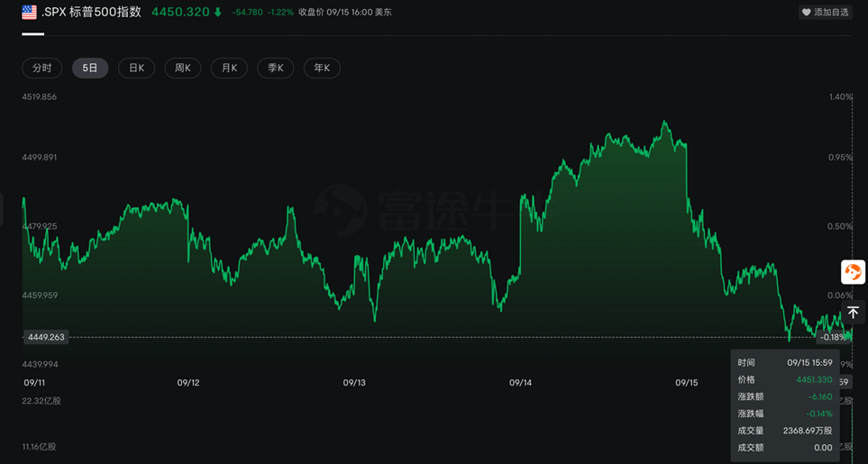This screenshot has height=464, width=868.
Task: Click the back-to-top arrow icon
Action: [853, 313]
